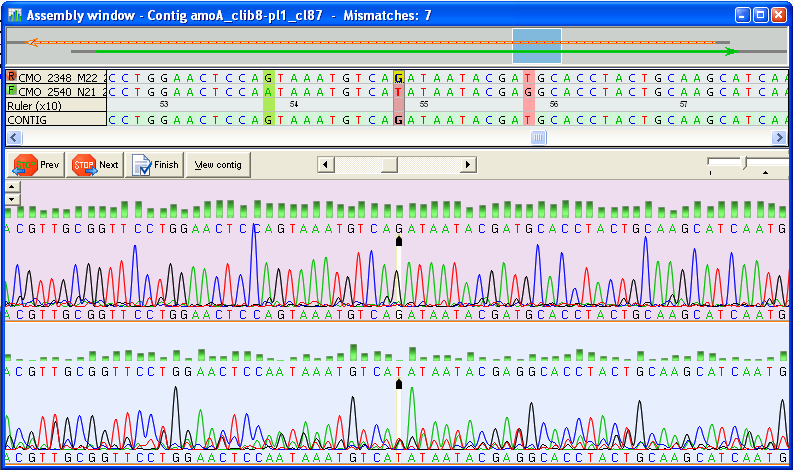Click the Finish button
The height and width of the screenshot is (470, 793).
click(155, 165)
